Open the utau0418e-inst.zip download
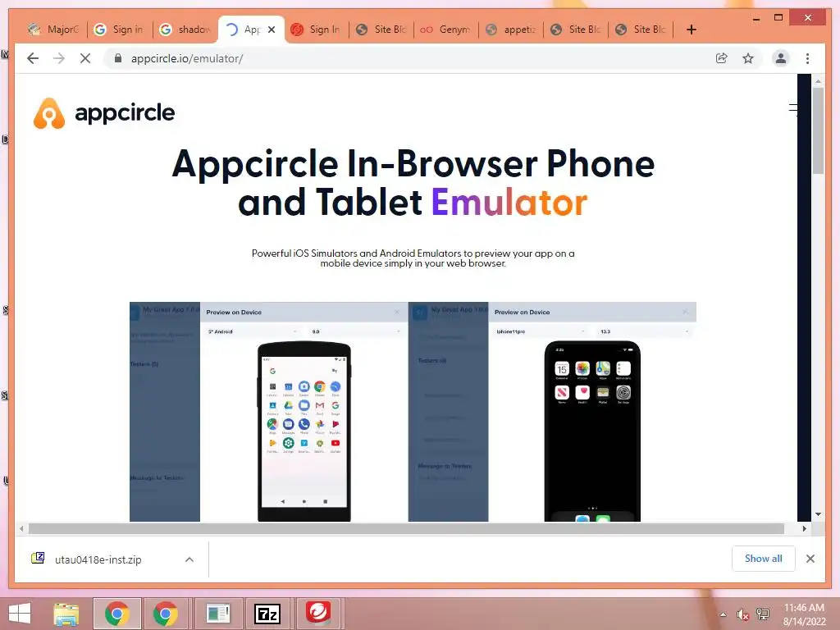840x630 pixels. coord(98,559)
